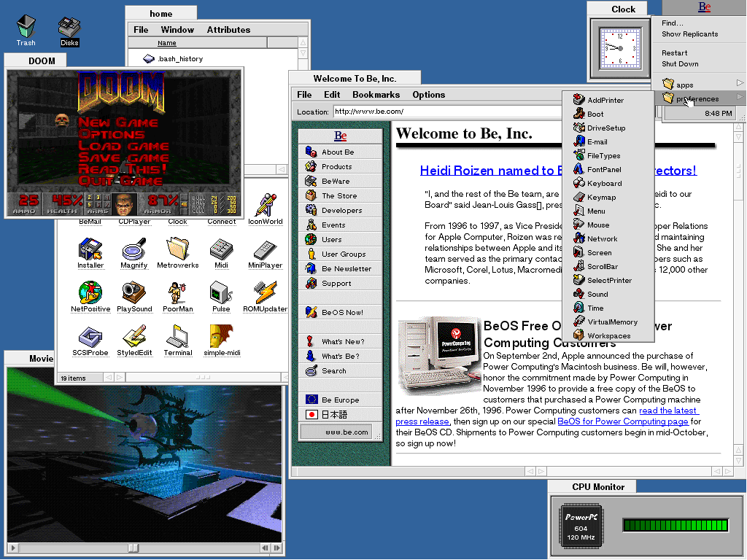
Task: Launch the SCSIProbe icon
Action: tap(90, 341)
